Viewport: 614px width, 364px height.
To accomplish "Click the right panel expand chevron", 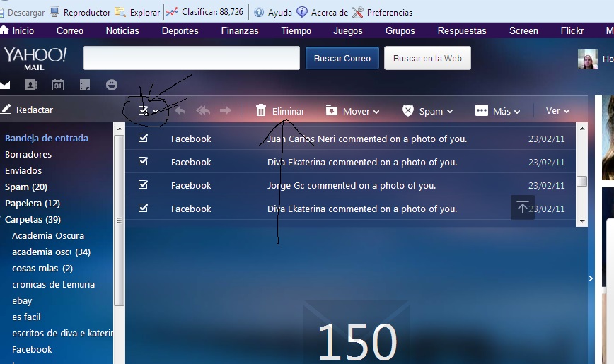I will coord(591,278).
